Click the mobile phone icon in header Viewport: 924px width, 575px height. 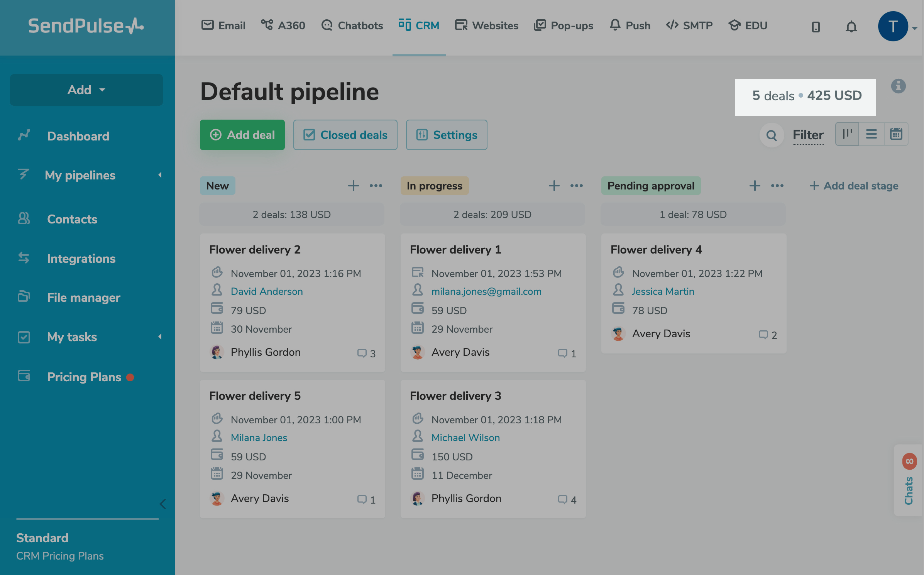click(x=816, y=27)
